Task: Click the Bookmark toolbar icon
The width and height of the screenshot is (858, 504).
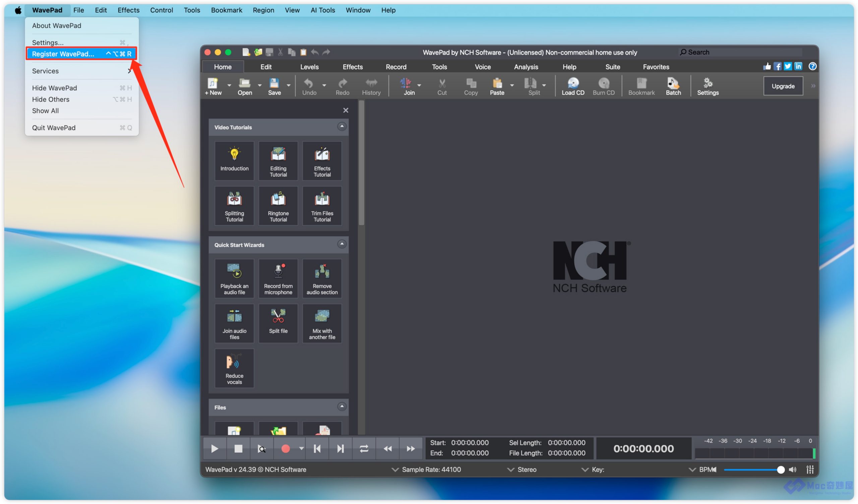Action: (641, 86)
